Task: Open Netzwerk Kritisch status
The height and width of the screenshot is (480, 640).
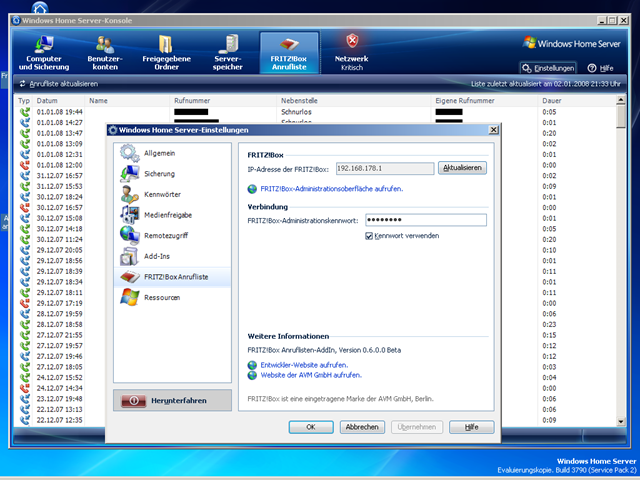Action: click(351, 53)
